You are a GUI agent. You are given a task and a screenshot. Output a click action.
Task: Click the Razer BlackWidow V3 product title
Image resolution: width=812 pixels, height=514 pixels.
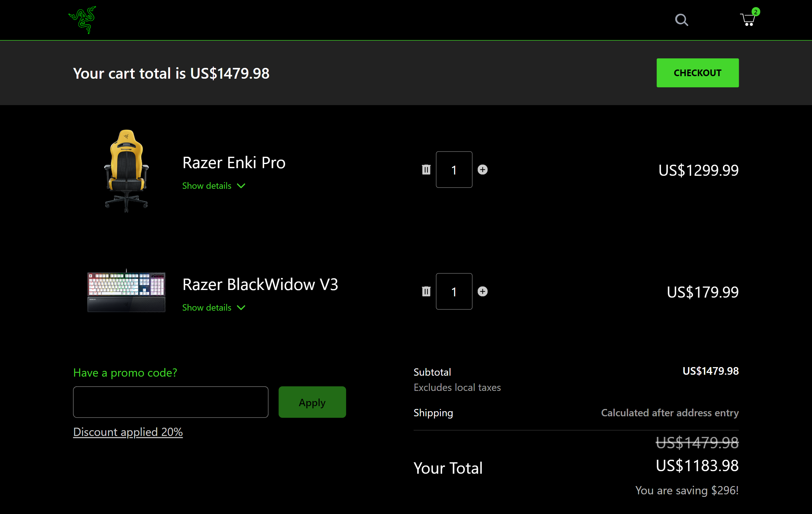pos(260,284)
